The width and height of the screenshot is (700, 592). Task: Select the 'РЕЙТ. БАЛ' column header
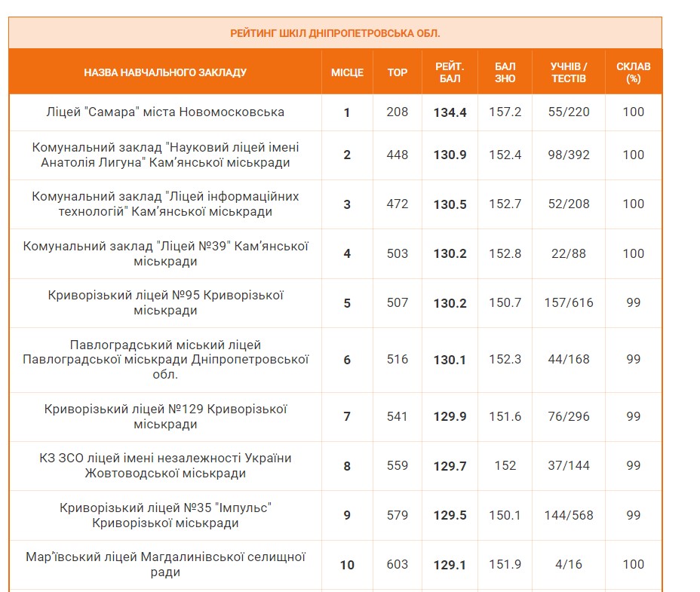coord(450,72)
